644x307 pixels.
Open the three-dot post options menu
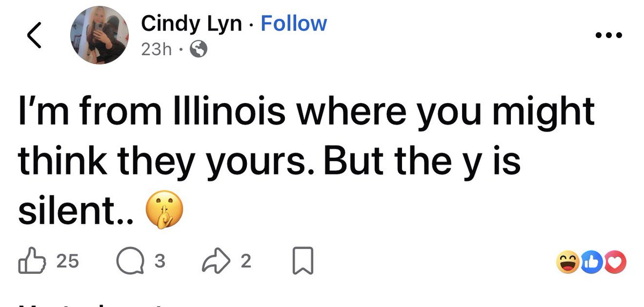pos(610,36)
